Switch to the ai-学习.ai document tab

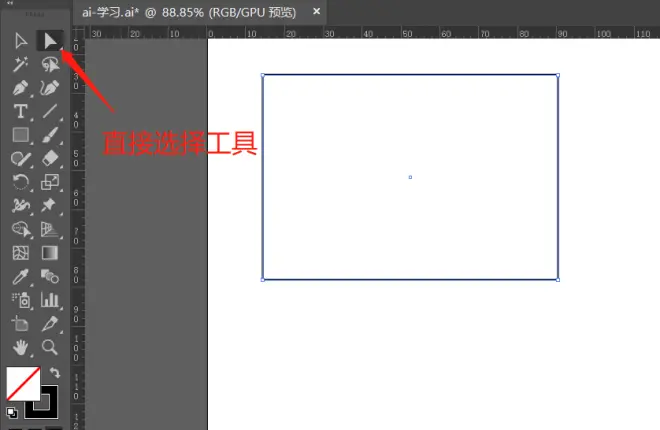click(x=189, y=13)
